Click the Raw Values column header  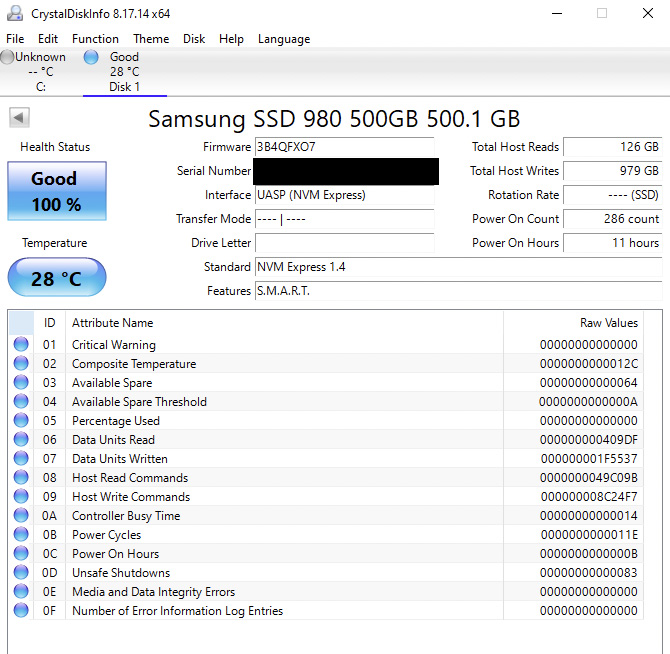pyautogui.click(x=608, y=323)
